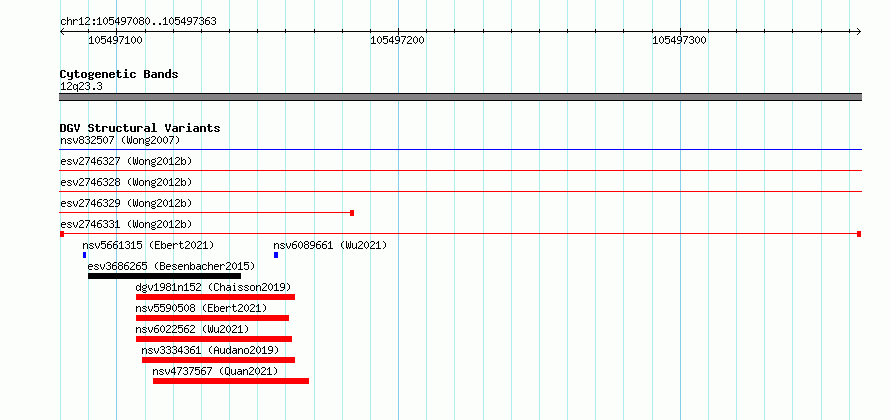Viewport: 890px width, 420px height.
Task: Click left red start marker of esv2746331
Action: click(x=62, y=234)
